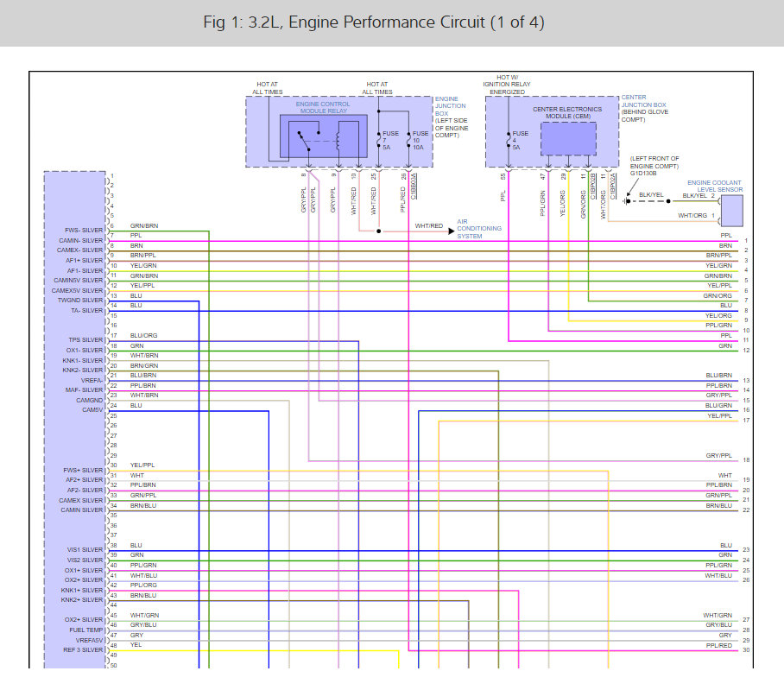This screenshot has height=690, width=784.
Task: Select the 'MAF- SILVER' pin label
Action: click(84, 390)
